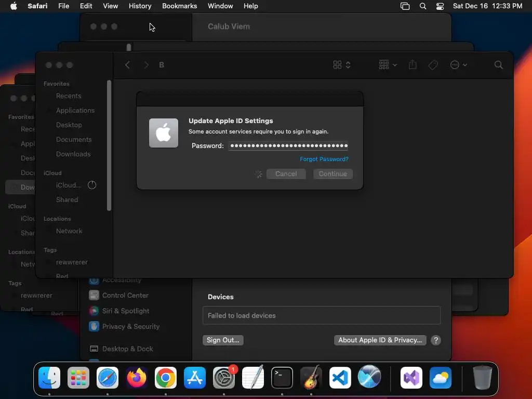
Task: Click the Password input field
Action: tap(288, 145)
